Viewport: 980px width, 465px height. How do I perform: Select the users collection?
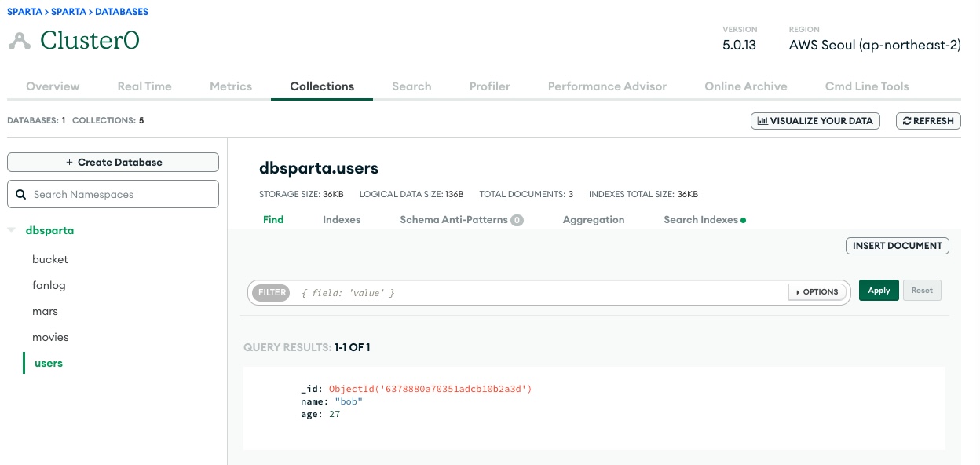coord(49,364)
